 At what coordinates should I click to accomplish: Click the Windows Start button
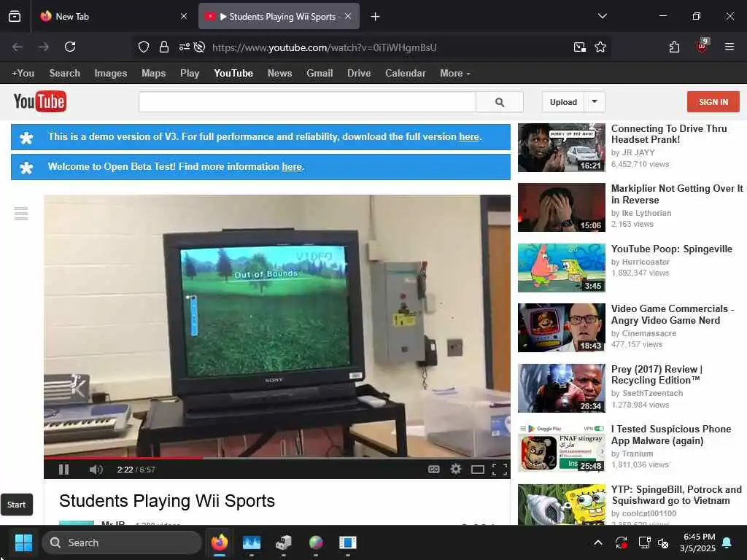23,542
